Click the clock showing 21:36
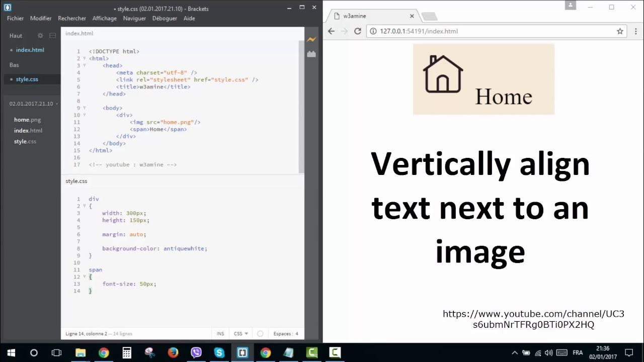Image resolution: width=644 pixels, height=362 pixels. click(603, 348)
